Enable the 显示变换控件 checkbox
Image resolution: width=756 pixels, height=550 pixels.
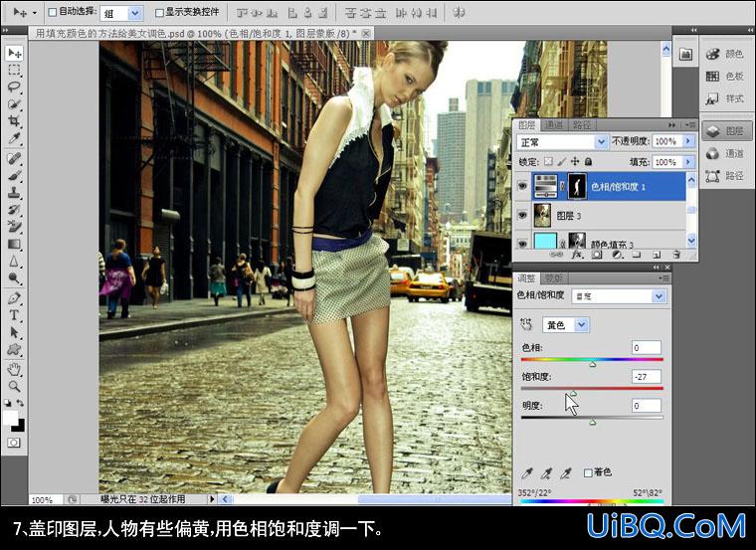coord(159,13)
